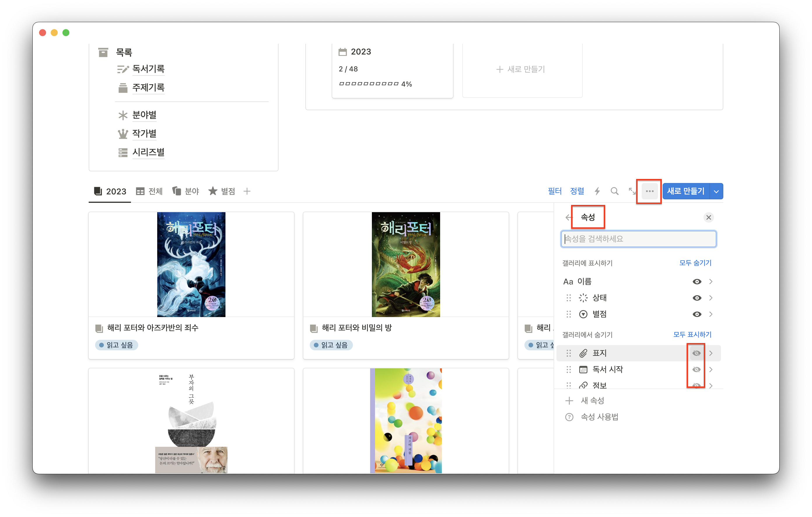
Task: Click the 독서 시작 row drag handle
Action: pyautogui.click(x=568, y=370)
